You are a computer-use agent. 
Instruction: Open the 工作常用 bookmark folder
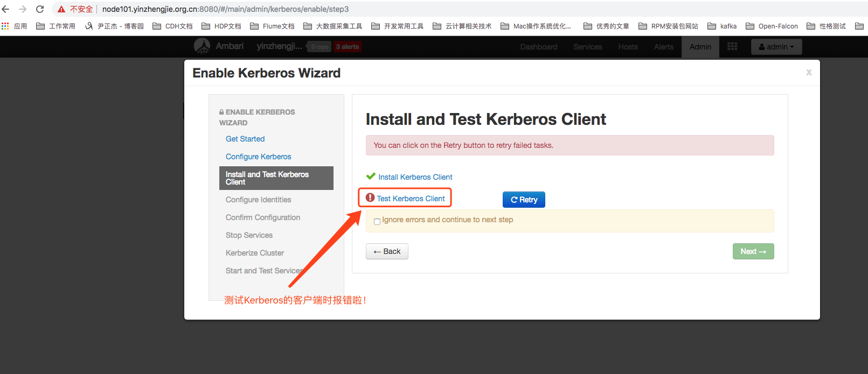coord(55,26)
